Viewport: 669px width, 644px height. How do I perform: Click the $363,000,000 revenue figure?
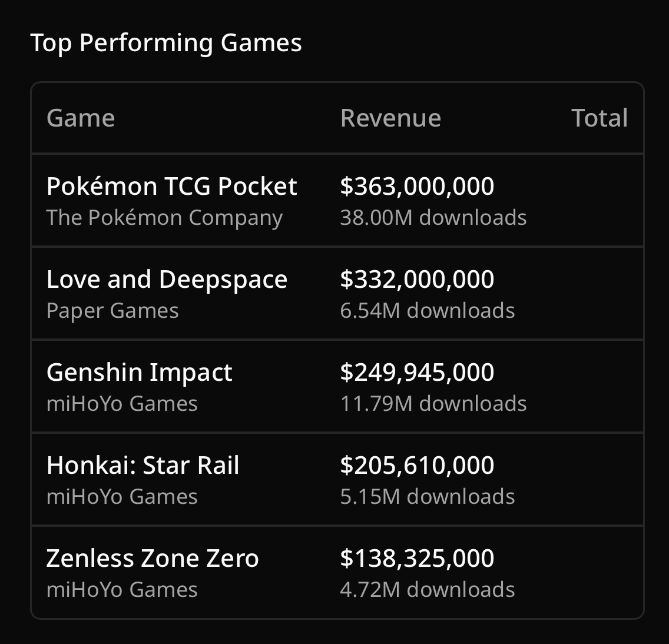point(417,187)
